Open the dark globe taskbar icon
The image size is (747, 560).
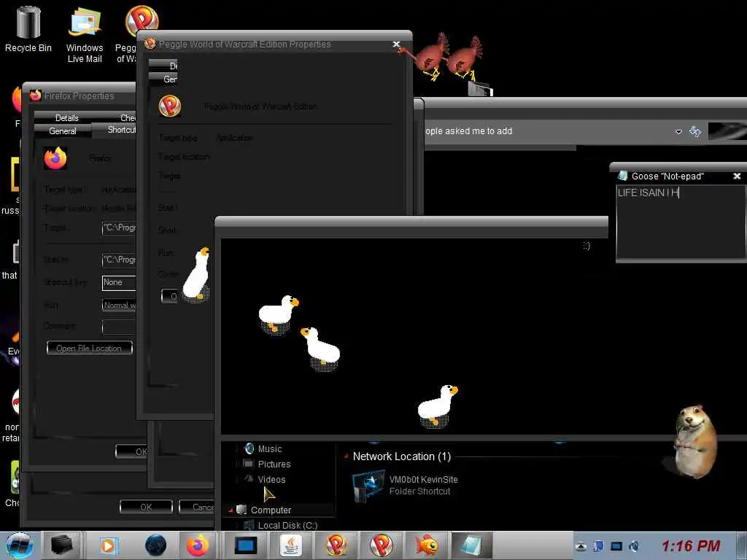(156, 545)
